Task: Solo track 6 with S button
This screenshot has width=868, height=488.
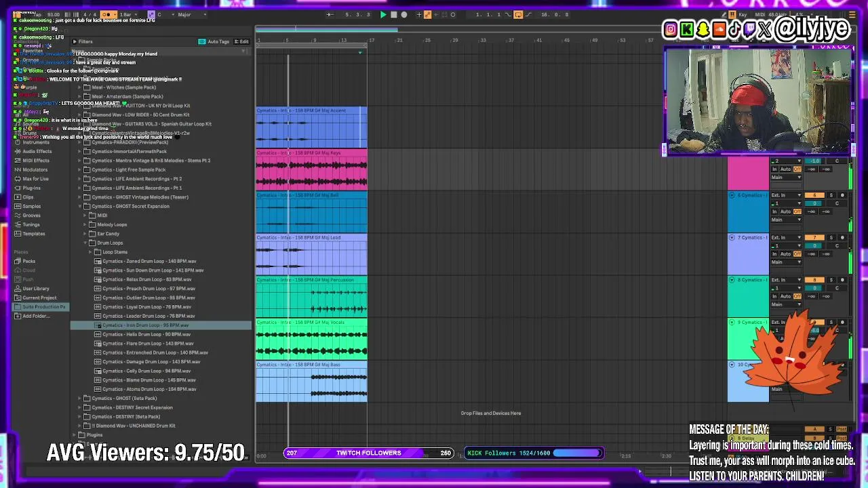Action: coord(831,195)
